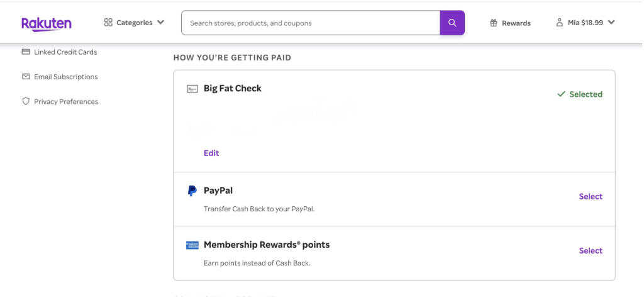Expand the Categories dropdown chevron
This screenshot has width=644, height=300.
point(160,23)
